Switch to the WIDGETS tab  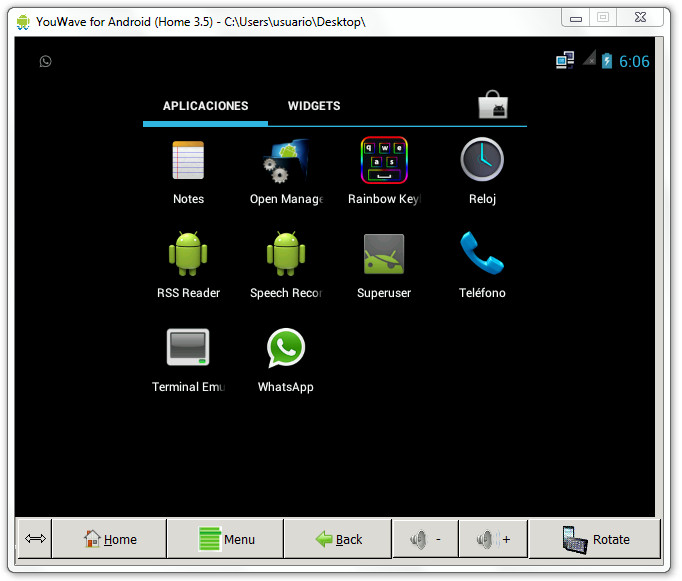pos(314,106)
